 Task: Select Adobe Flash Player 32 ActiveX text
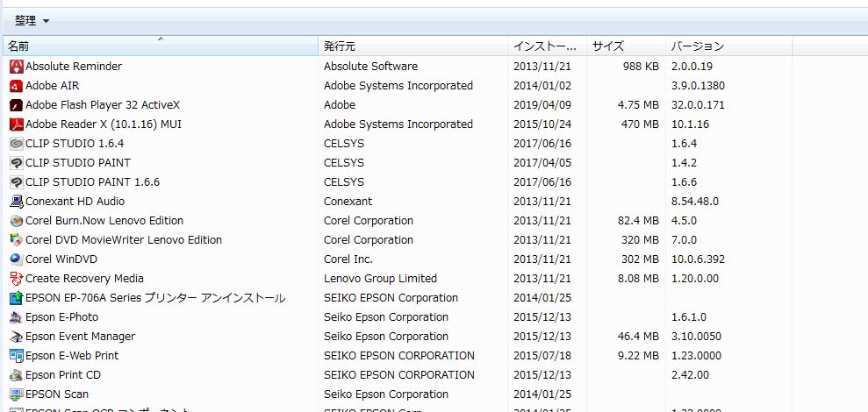click(103, 105)
